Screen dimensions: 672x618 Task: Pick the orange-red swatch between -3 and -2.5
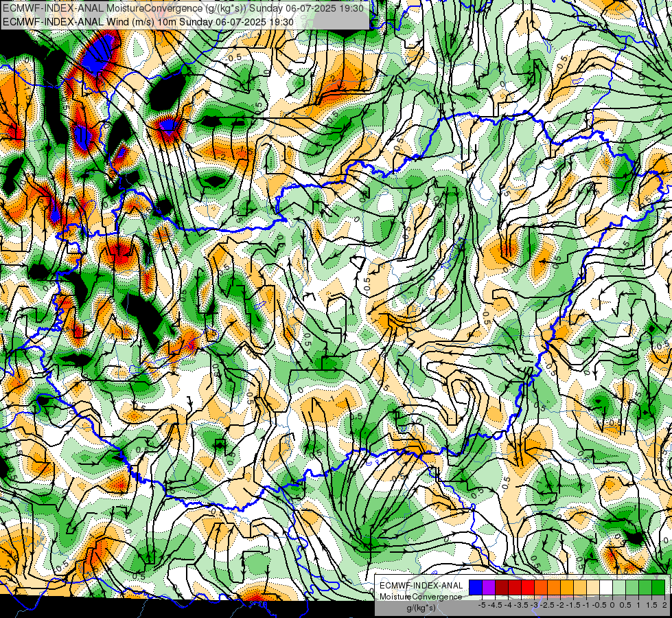click(541, 588)
